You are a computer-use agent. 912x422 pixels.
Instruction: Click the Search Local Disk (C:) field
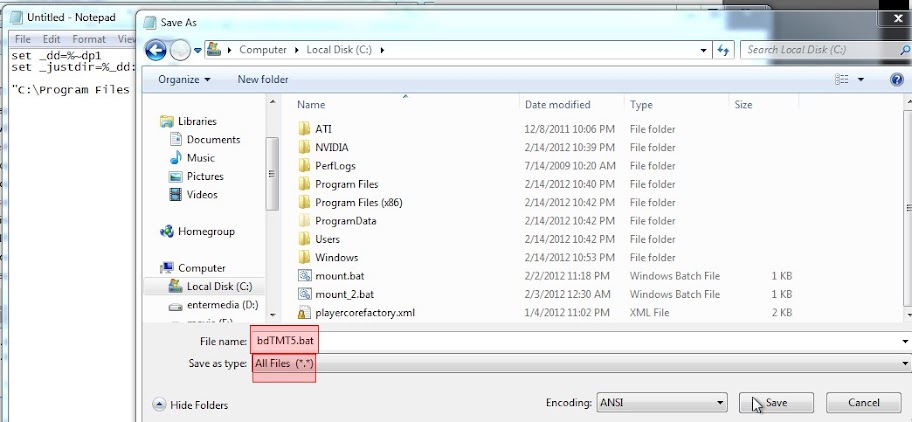click(x=825, y=50)
